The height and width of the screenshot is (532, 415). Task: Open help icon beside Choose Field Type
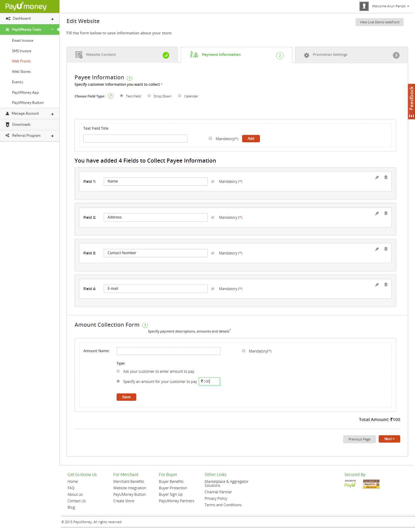click(111, 96)
